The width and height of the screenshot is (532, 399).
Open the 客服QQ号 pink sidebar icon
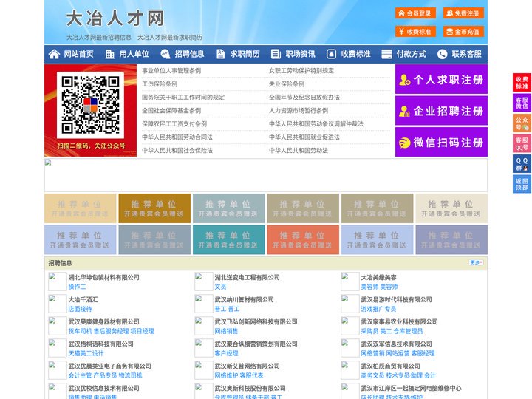tap(522, 143)
